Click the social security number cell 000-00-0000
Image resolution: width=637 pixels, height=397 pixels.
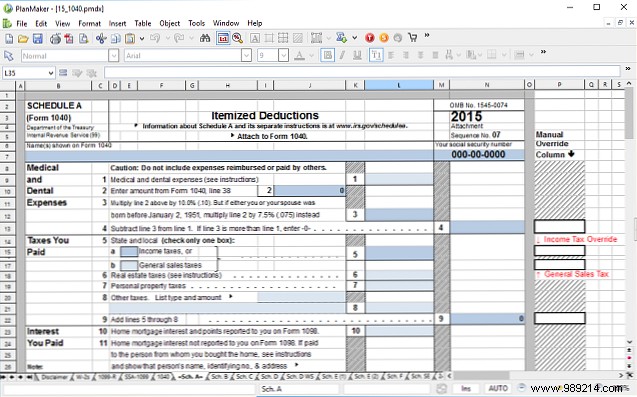click(x=479, y=154)
